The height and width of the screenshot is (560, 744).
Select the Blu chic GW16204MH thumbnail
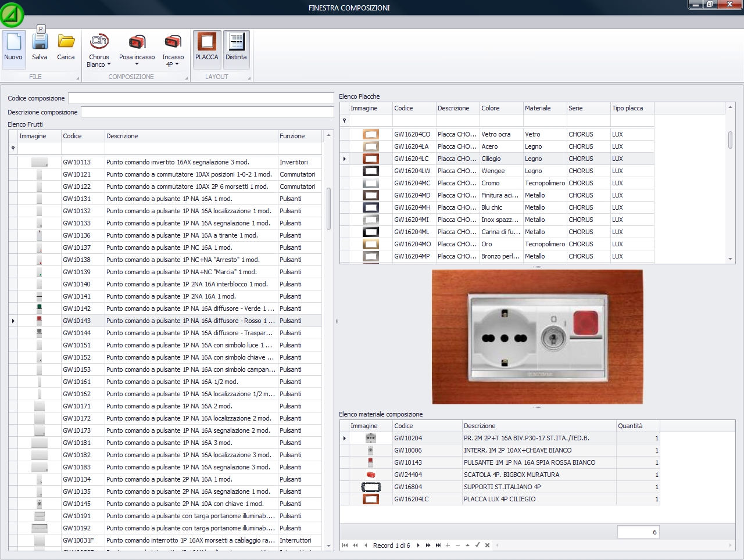click(371, 207)
